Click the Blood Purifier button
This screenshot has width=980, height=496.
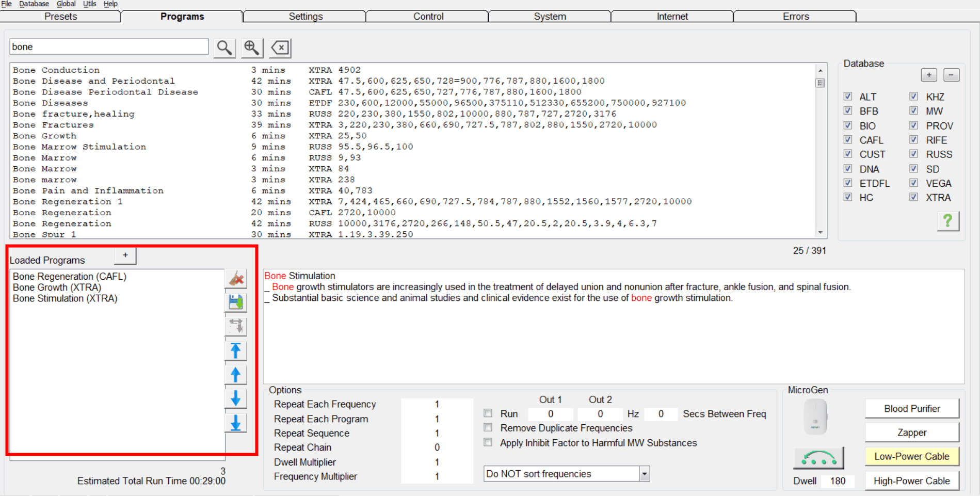(911, 409)
